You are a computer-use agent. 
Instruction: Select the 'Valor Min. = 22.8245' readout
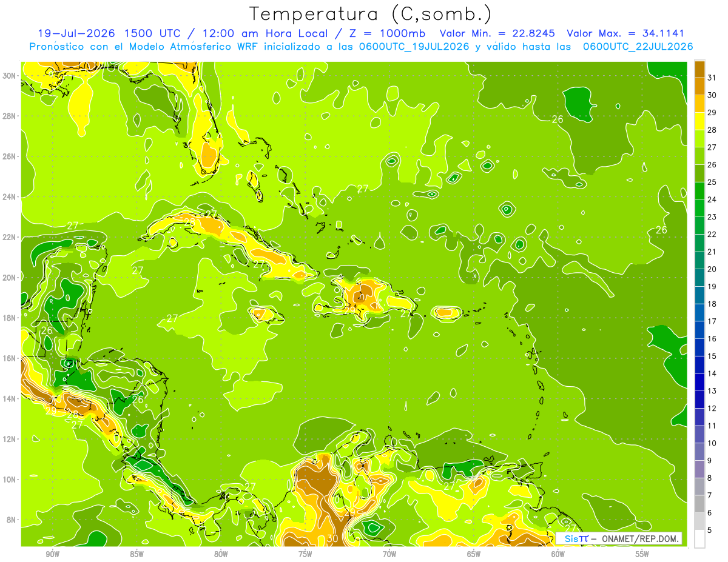pyautogui.click(x=498, y=33)
